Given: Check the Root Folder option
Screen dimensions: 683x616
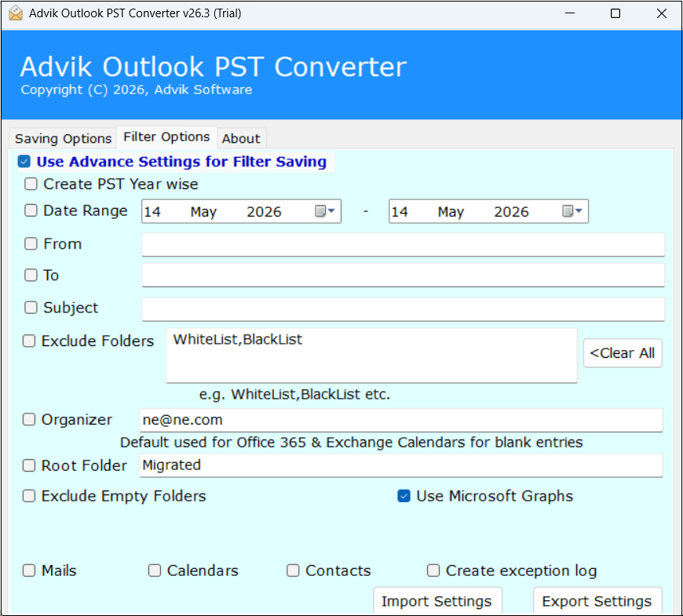Looking at the screenshot, I should tap(29, 465).
